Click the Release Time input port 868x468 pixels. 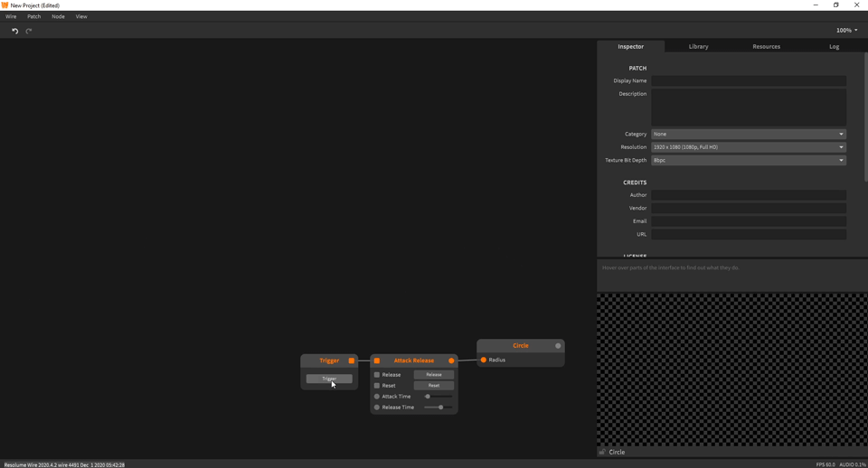(x=377, y=407)
